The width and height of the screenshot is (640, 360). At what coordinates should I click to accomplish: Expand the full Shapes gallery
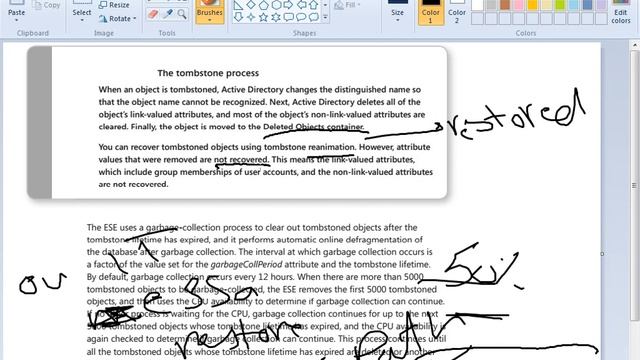click(x=325, y=17)
